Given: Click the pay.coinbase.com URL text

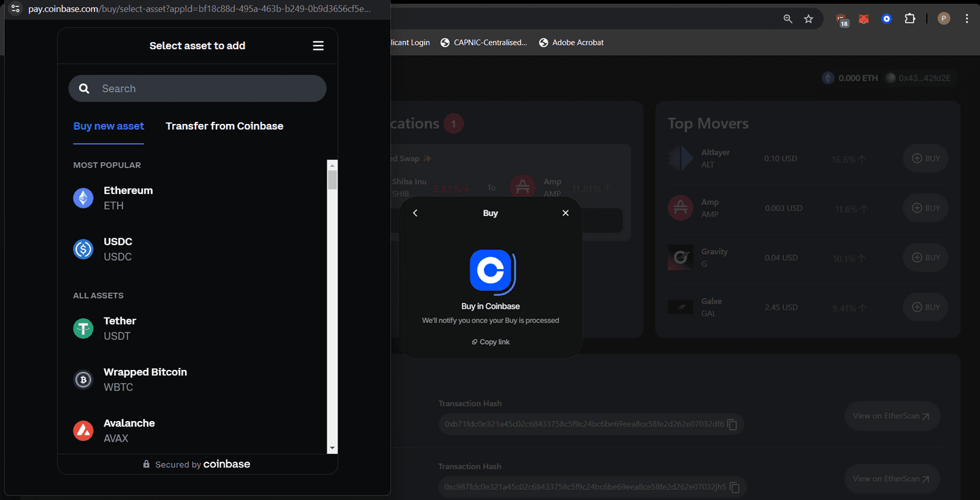Looking at the screenshot, I should [199, 9].
